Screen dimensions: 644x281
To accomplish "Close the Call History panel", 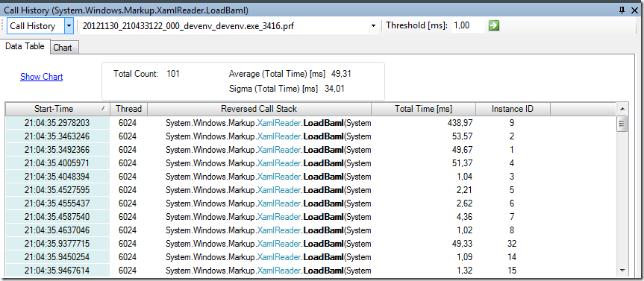I will point(634,10).
